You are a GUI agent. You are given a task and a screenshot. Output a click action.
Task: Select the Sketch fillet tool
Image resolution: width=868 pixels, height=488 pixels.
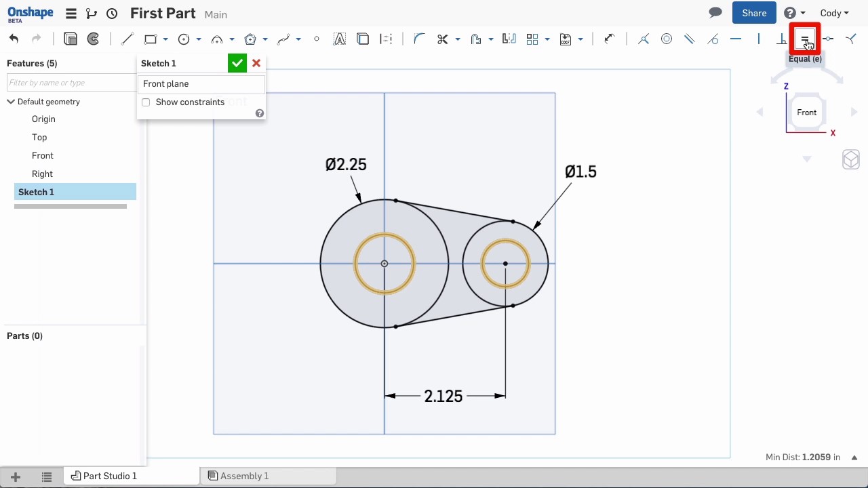419,39
